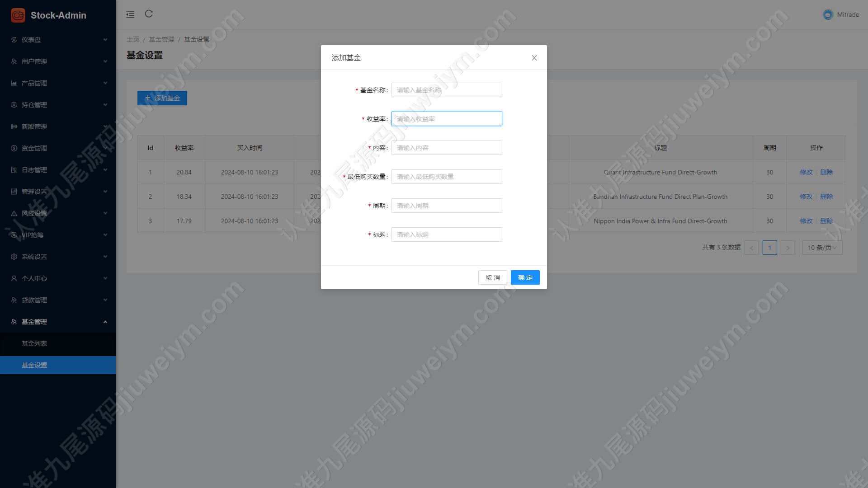Open the Mitrade user avatar
This screenshot has width=868, height=488.
(x=828, y=15)
